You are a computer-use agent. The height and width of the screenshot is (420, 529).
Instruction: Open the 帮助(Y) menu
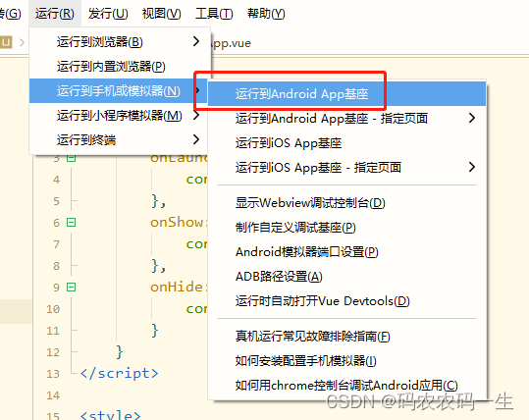(266, 14)
